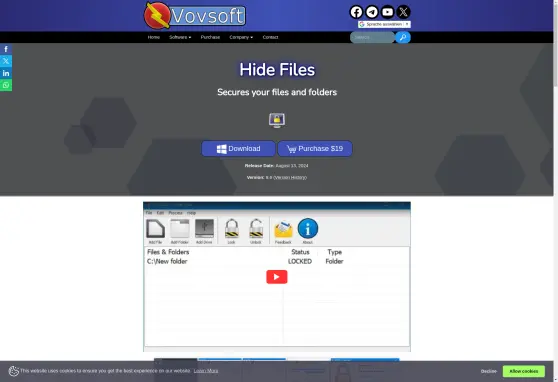Expand the Company dropdown menu
Image resolution: width=558 pixels, height=382 pixels.
click(241, 37)
